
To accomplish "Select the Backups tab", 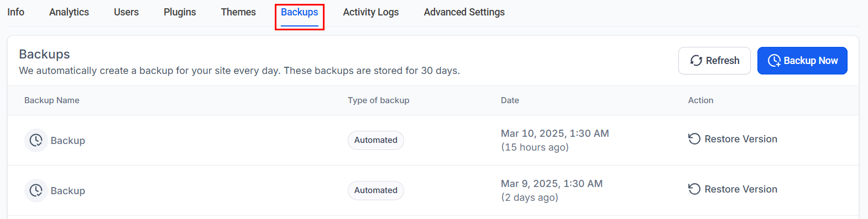I will (x=300, y=12).
